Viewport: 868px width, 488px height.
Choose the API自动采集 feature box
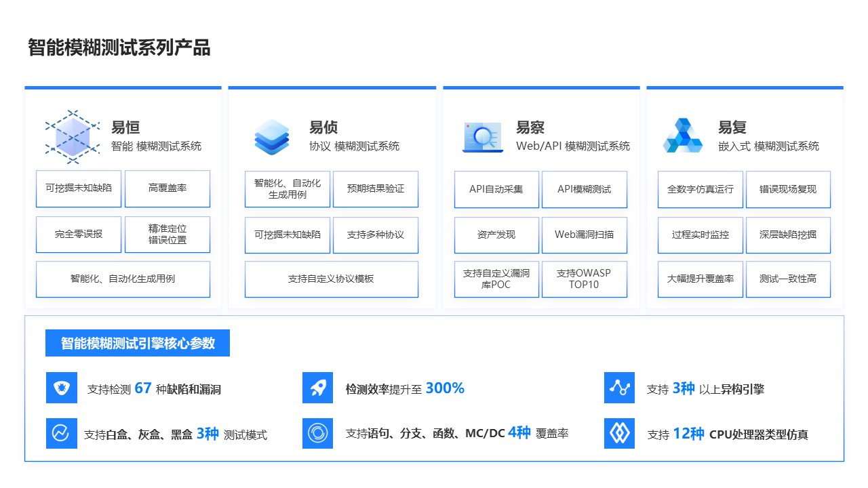tap(496, 189)
